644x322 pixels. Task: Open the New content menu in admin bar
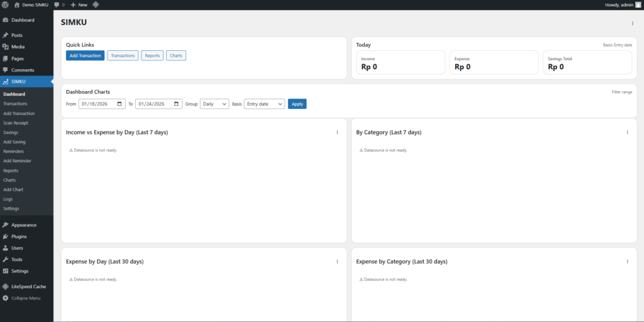[x=79, y=4]
